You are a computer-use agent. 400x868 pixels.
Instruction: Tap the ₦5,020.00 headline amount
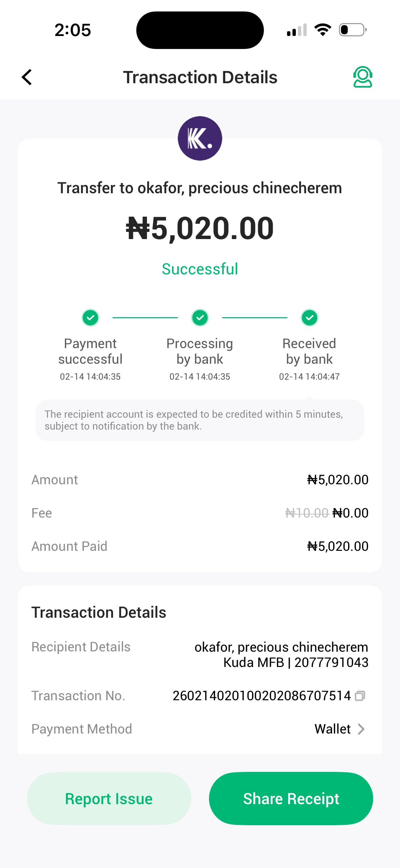coord(200,228)
